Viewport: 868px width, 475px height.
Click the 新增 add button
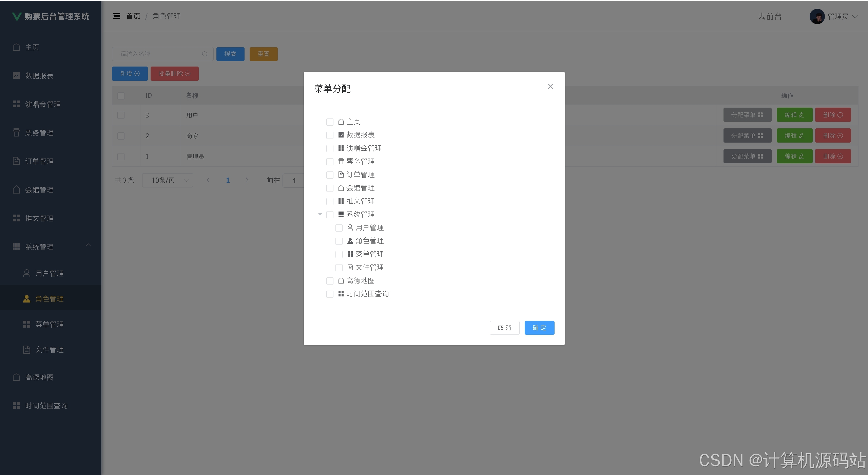(130, 74)
